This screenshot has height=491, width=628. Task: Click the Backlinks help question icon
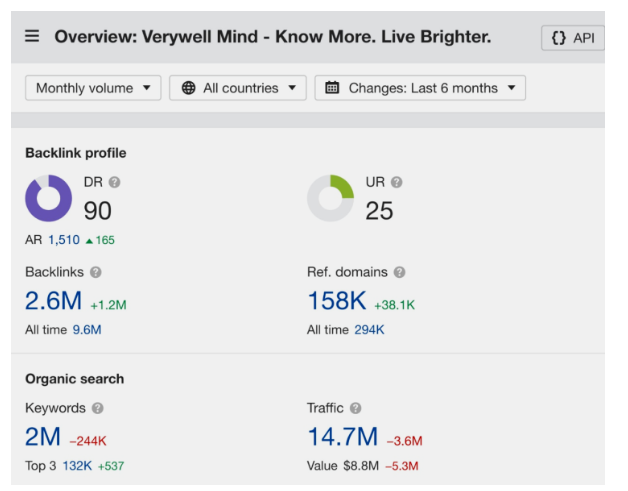click(x=96, y=272)
